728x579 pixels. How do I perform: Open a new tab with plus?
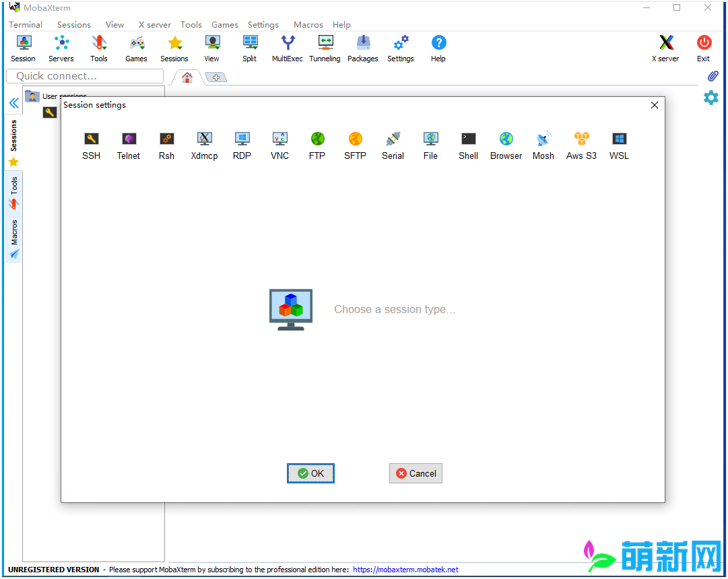[x=216, y=77]
